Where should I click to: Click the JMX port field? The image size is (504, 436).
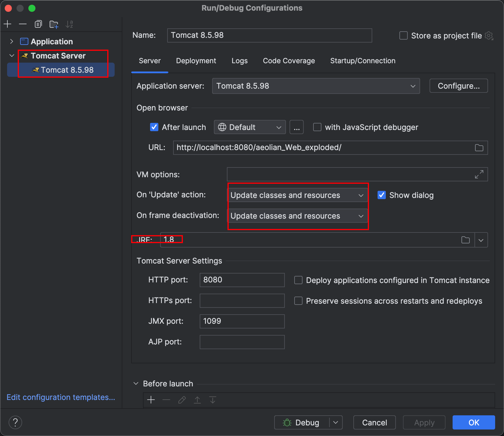242,321
